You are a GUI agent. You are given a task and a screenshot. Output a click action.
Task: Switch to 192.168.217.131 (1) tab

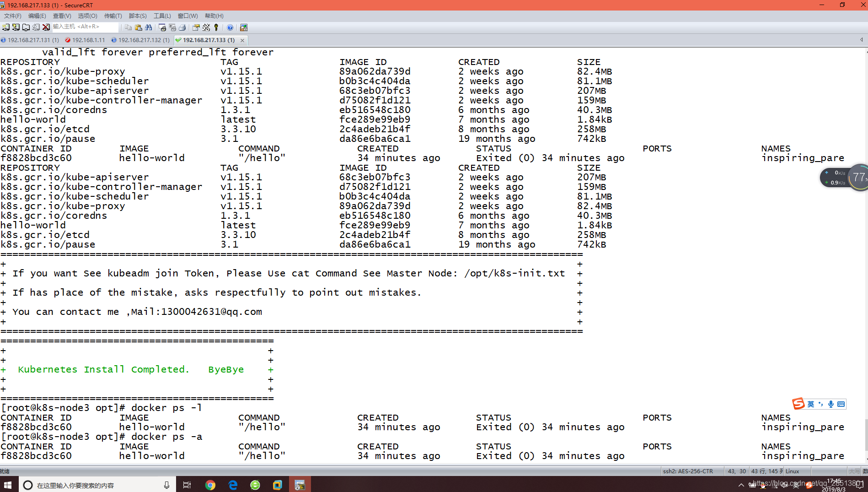30,40
